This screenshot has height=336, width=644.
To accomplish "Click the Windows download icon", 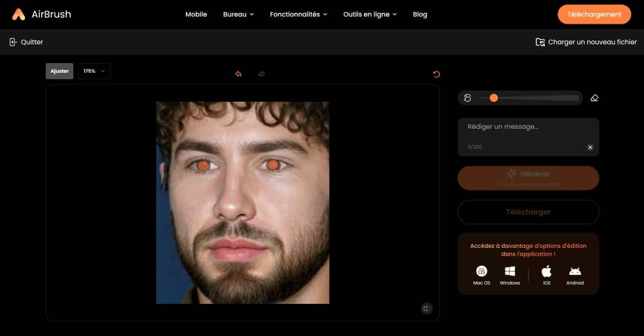I will pos(509,271).
